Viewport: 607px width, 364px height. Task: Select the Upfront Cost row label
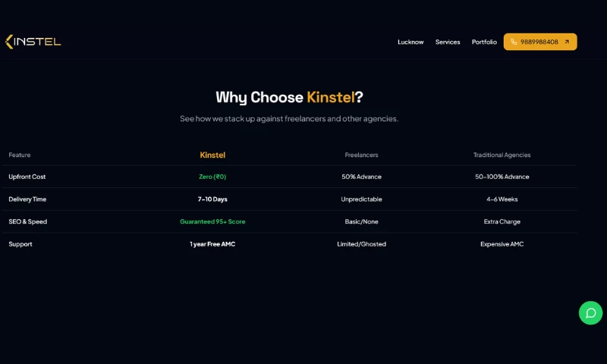coord(27,177)
